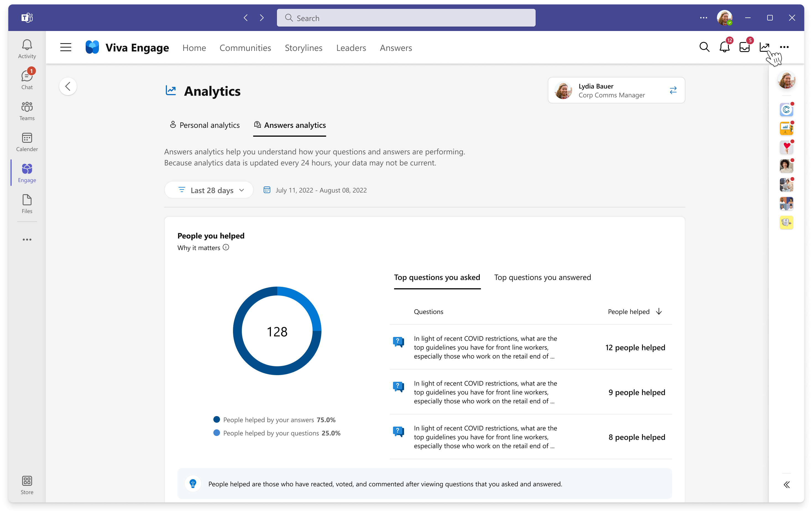Open the Communities menu item

[x=244, y=47]
